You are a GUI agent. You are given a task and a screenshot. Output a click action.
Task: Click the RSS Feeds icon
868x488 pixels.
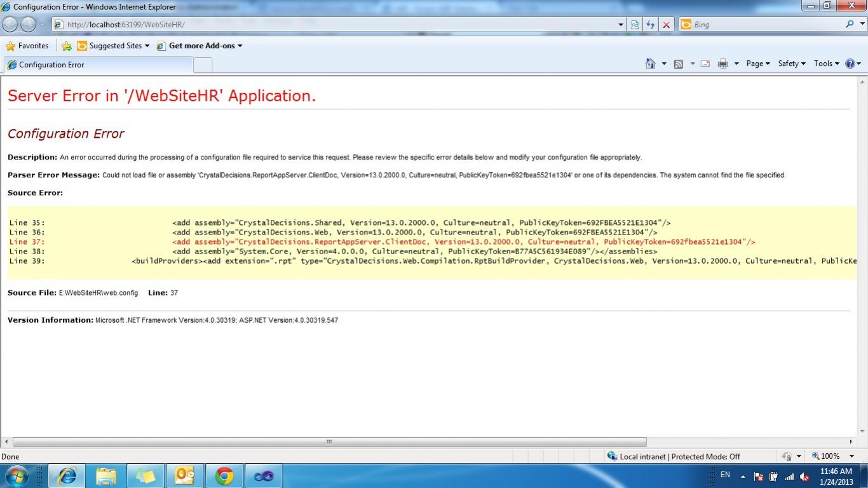coord(679,64)
